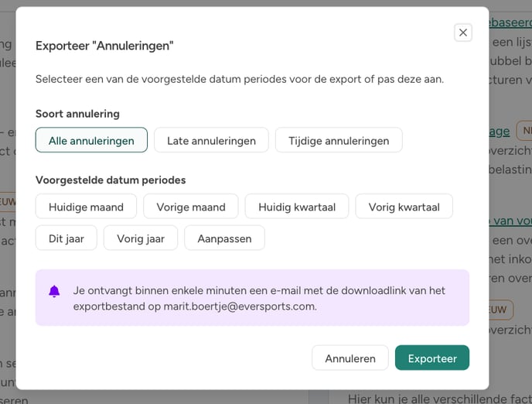The width and height of the screenshot is (532, 404).
Task: Choose "Late annuleringen" cancellation type
Action: click(x=211, y=140)
